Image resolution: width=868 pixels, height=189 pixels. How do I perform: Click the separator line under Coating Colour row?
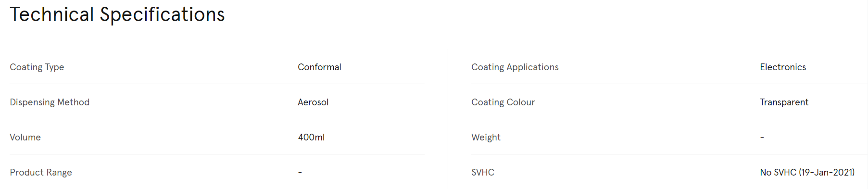669,119
